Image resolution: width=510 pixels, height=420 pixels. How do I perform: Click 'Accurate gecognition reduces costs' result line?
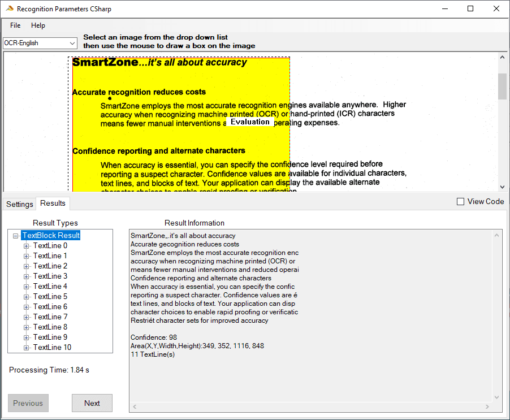click(x=185, y=244)
